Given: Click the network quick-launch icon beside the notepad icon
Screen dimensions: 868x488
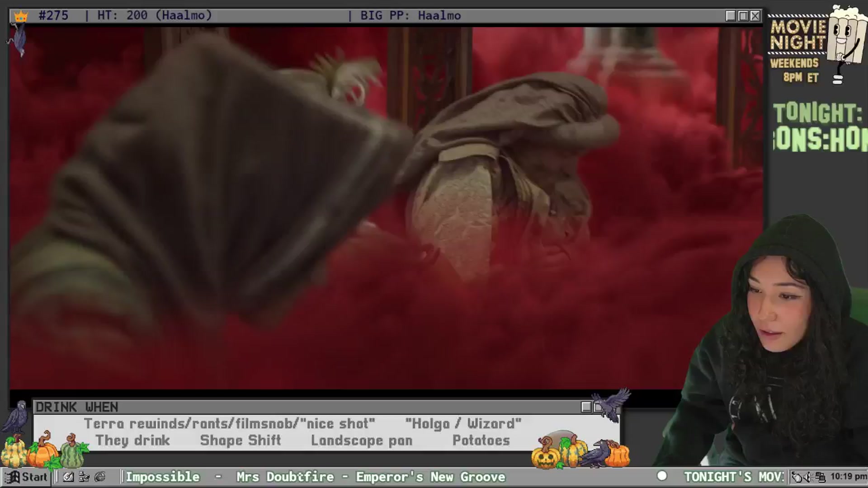Looking at the screenshot, I should (84, 477).
